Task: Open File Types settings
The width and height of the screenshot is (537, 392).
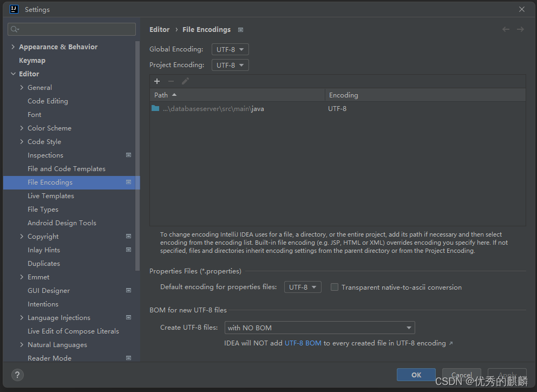Action: pos(43,210)
